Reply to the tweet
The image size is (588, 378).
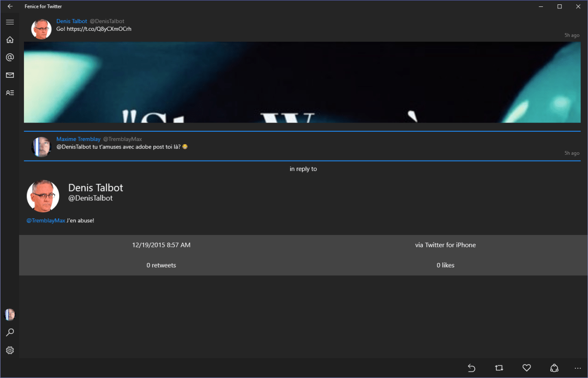(x=471, y=368)
